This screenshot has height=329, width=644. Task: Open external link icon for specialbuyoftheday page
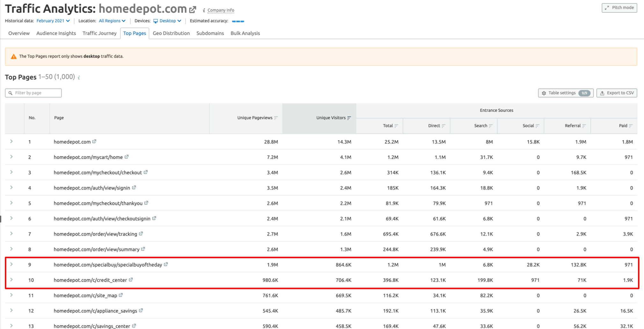(166, 264)
